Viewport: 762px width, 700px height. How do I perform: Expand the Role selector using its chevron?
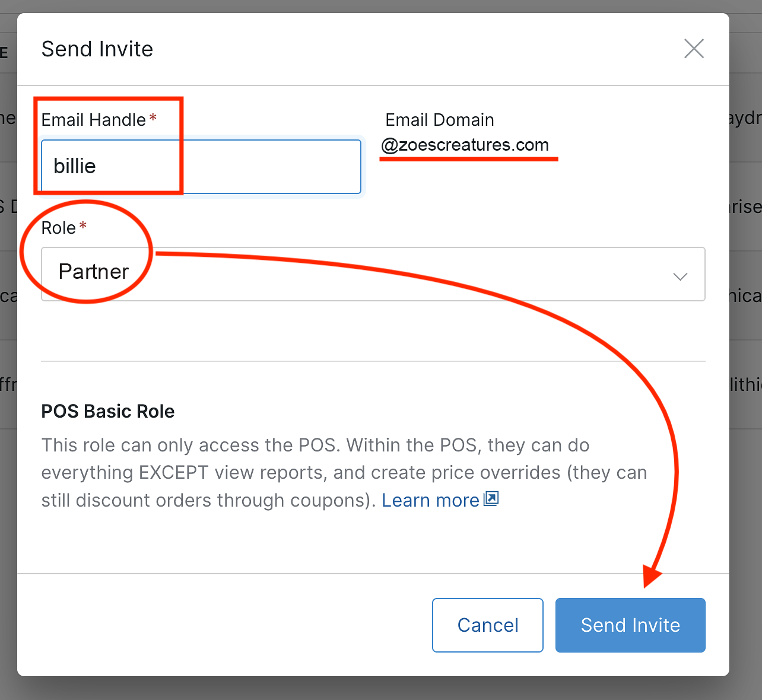(x=680, y=275)
